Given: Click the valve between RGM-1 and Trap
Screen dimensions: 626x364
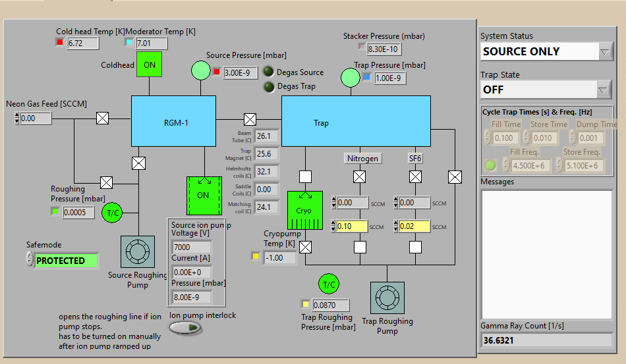Looking at the screenshot, I should pyautogui.click(x=250, y=119).
